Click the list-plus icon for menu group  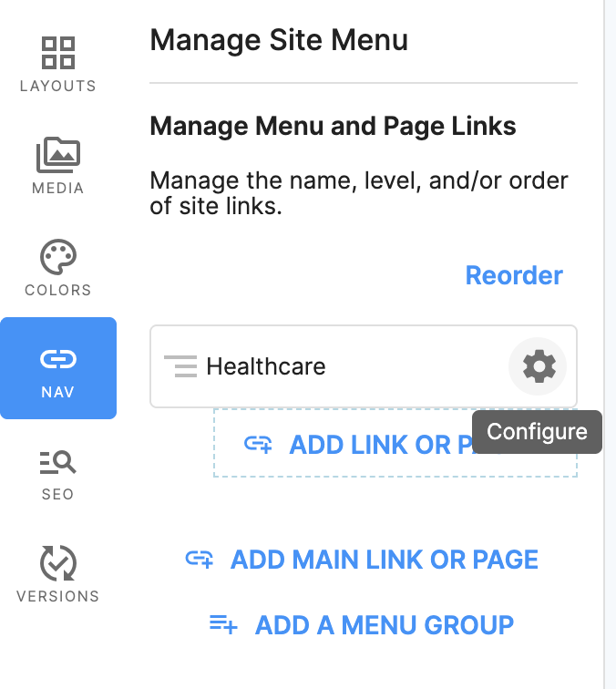pos(223,624)
